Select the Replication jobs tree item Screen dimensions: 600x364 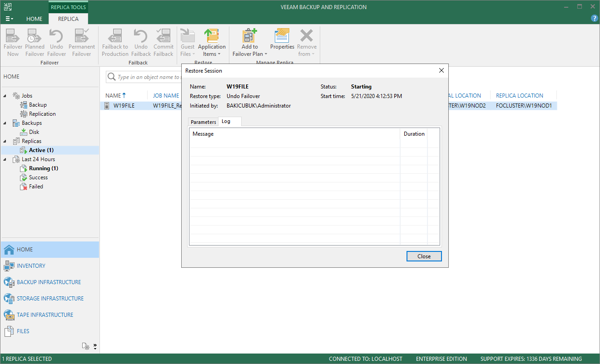pyautogui.click(x=42, y=114)
